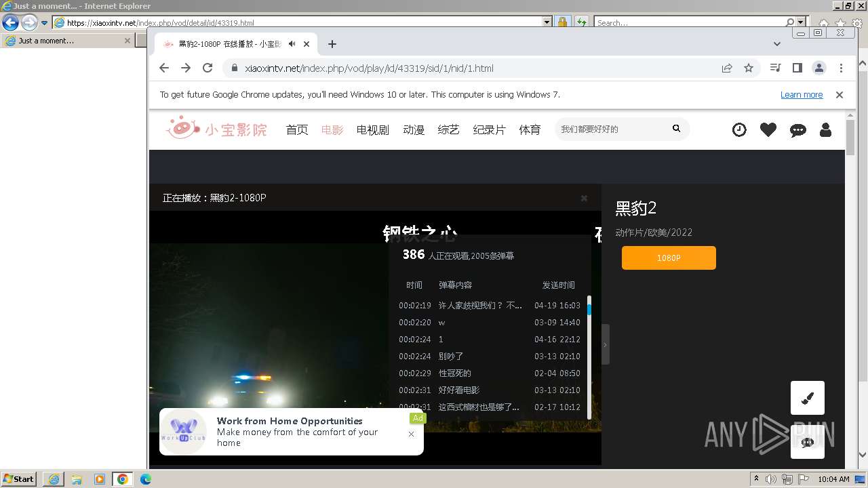The image size is (868, 488).
Task: Open a new Chrome tab
Action: (x=332, y=44)
